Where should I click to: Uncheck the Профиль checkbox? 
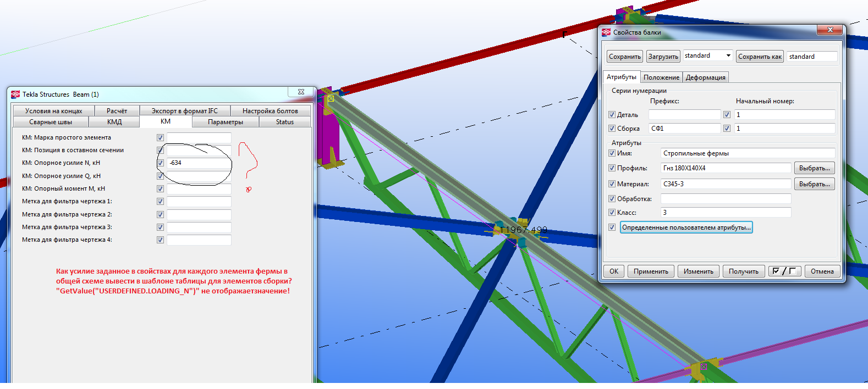612,168
